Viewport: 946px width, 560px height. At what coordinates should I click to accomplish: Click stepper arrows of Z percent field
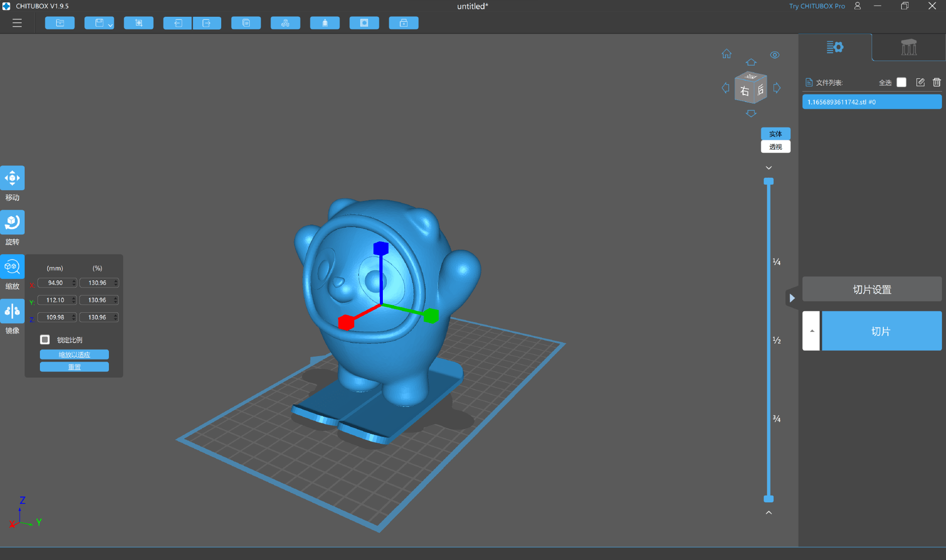pyautogui.click(x=116, y=317)
